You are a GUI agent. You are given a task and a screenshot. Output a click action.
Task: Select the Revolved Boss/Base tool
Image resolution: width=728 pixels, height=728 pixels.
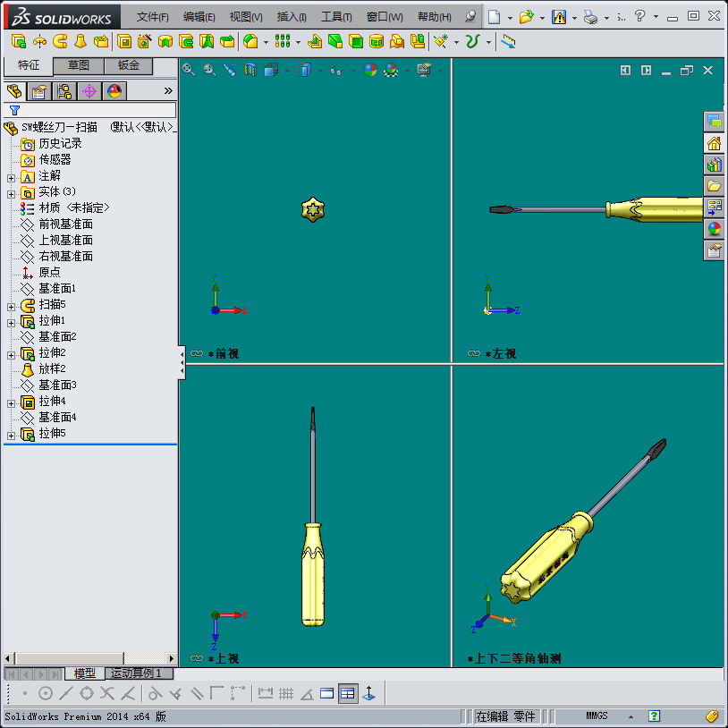(40, 42)
